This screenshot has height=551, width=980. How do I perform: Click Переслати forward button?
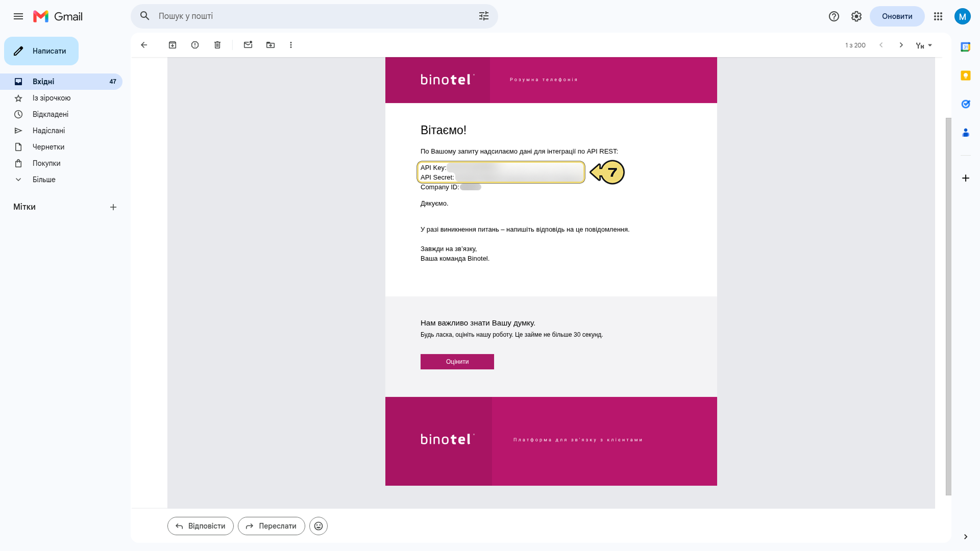coord(272,526)
